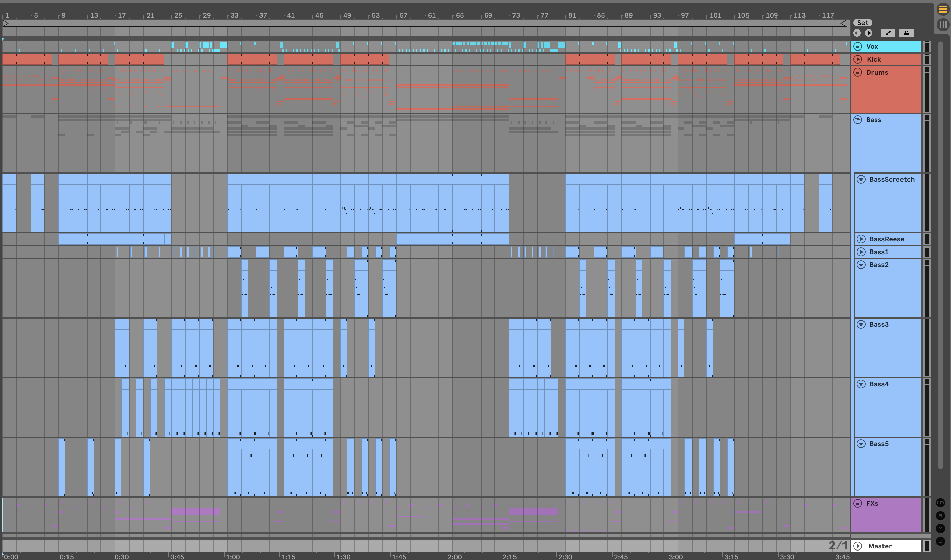Toggle the M mixer section button
The image size is (951, 560).
pos(940,528)
